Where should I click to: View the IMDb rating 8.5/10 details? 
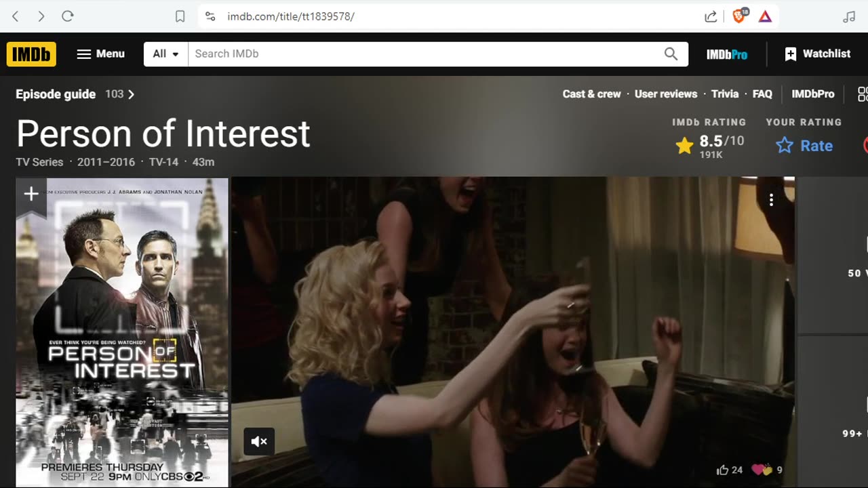pyautogui.click(x=709, y=145)
